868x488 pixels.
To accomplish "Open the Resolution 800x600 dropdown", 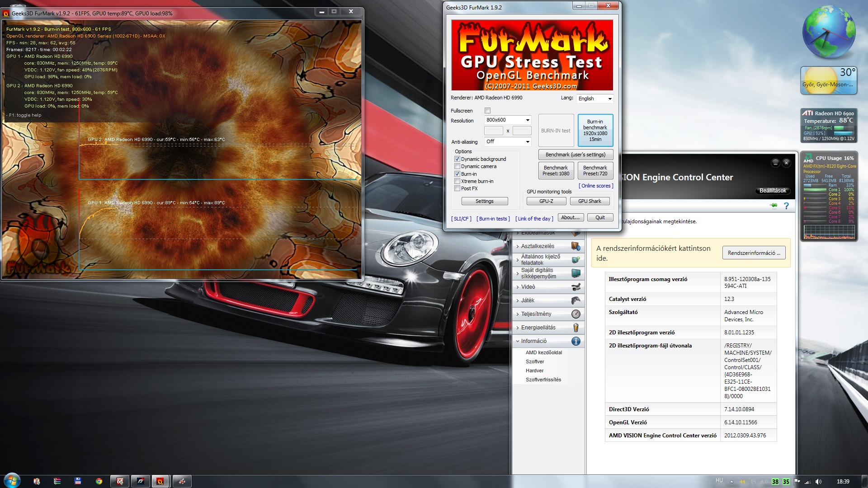I will coord(508,120).
